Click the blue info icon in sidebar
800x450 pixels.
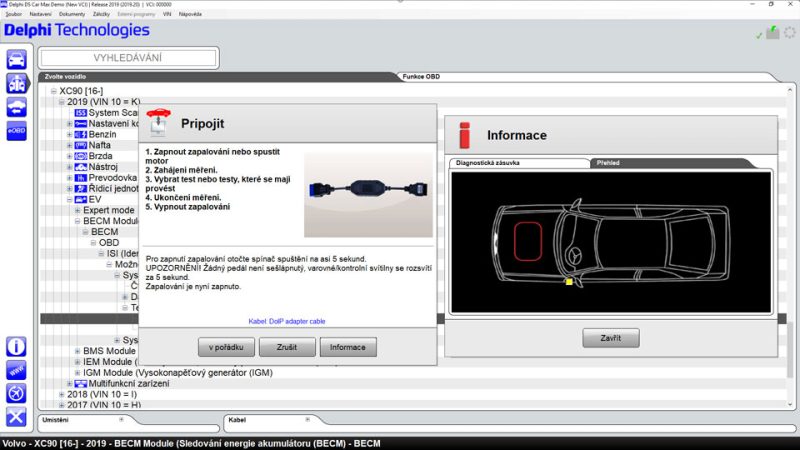16,346
